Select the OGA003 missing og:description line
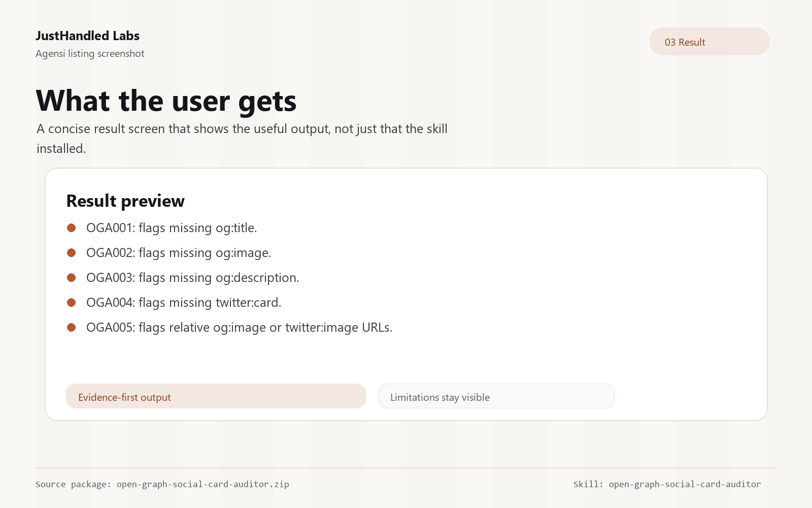 [193, 278]
